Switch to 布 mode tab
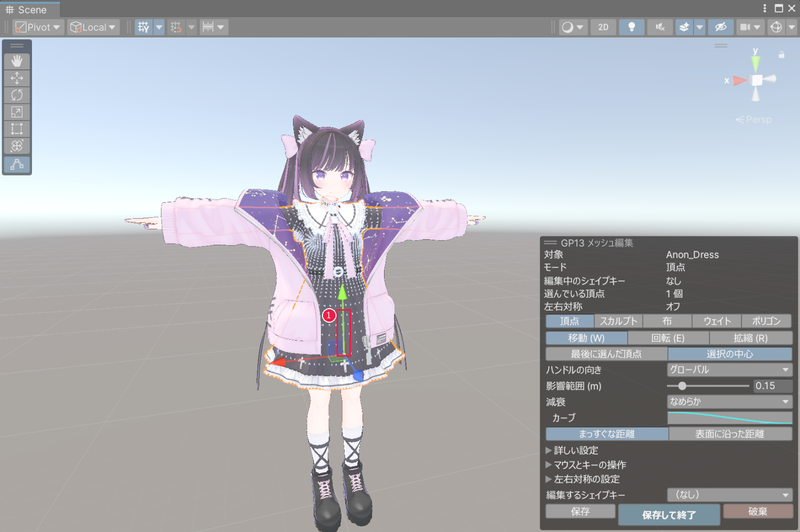800x532 pixels. pos(667,321)
